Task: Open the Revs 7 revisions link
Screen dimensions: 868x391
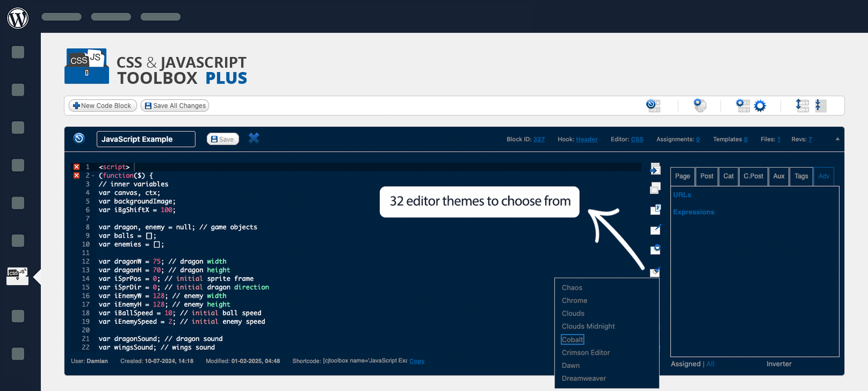Action: (x=810, y=139)
